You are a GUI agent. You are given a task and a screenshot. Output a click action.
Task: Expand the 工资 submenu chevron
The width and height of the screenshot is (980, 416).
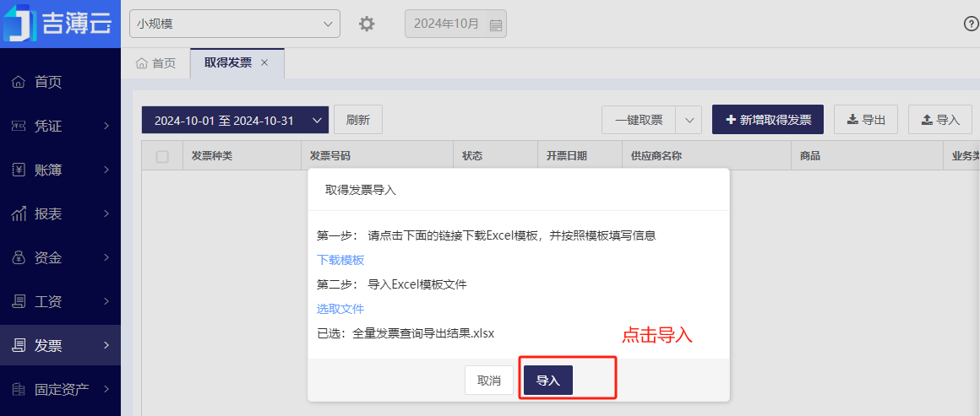pos(106,302)
